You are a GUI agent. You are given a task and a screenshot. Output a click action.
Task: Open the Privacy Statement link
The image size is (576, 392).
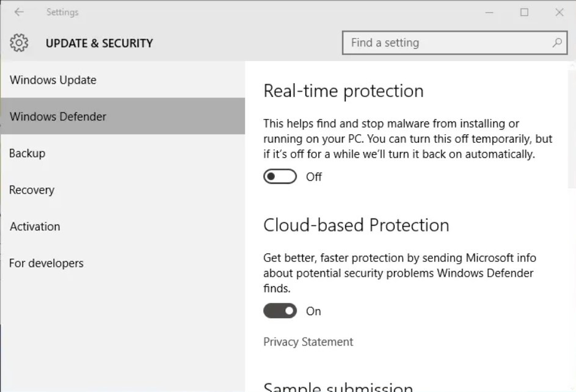tap(308, 342)
